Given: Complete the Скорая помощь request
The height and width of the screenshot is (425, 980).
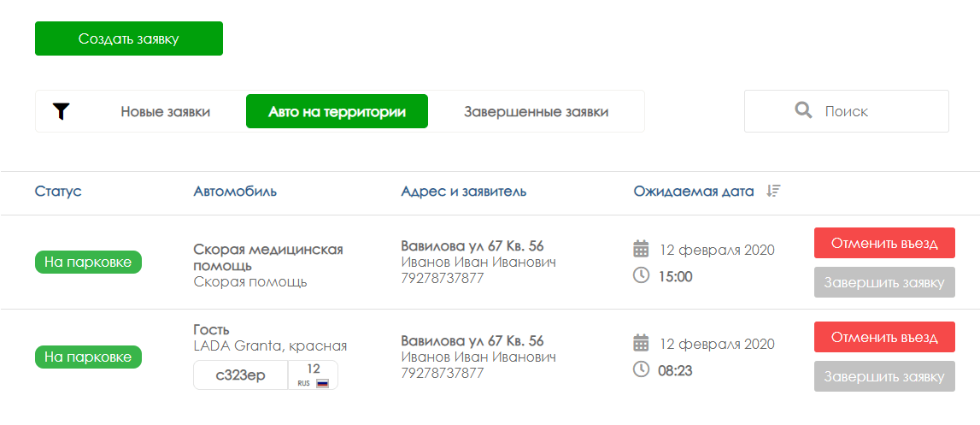Looking at the screenshot, I should (884, 282).
